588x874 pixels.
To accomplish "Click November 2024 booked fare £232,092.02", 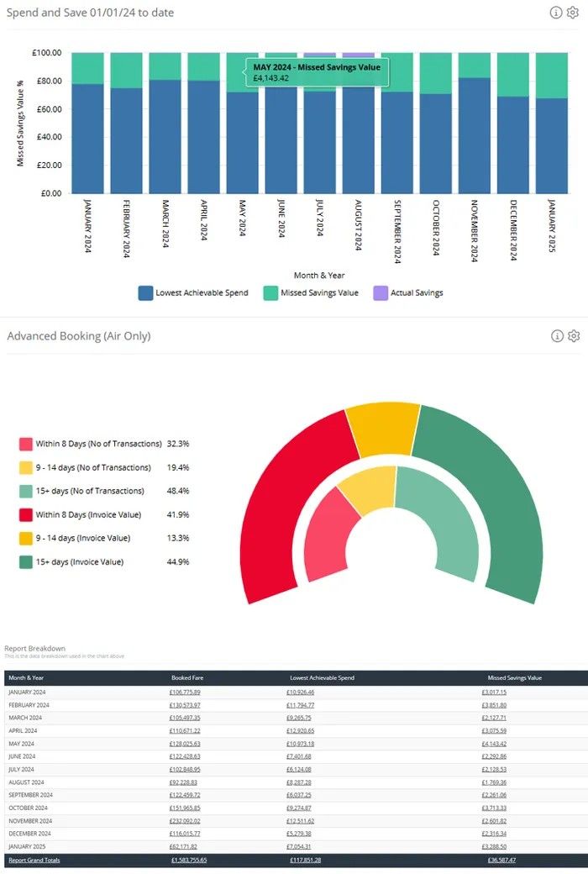I will [x=186, y=822].
